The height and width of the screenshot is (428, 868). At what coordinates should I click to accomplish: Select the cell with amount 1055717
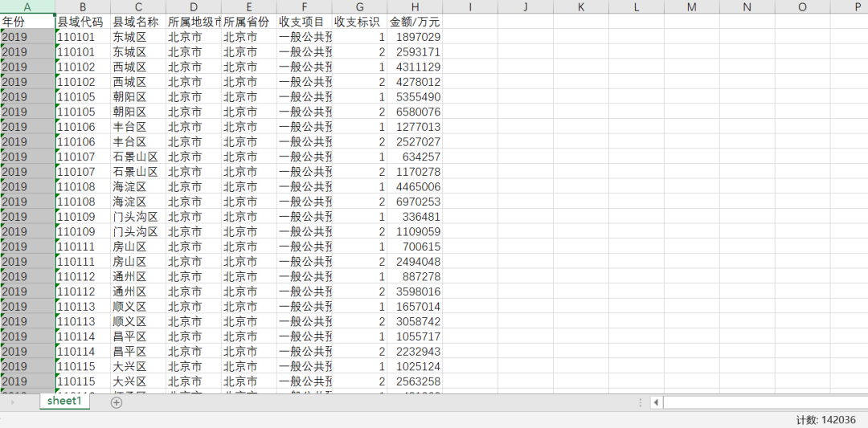(416, 336)
